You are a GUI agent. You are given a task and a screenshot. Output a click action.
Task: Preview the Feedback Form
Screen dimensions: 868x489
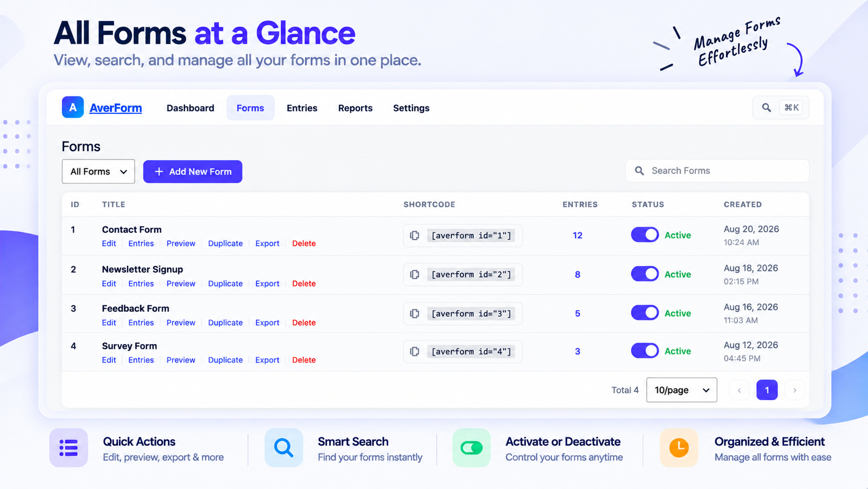[x=181, y=322]
